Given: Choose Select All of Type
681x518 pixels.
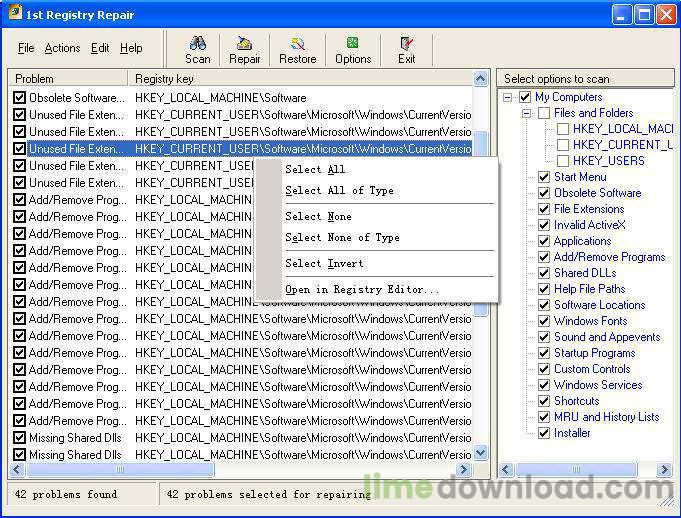Looking at the screenshot, I should click(339, 190).
